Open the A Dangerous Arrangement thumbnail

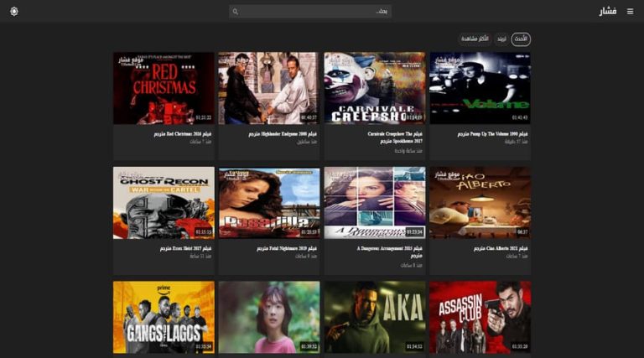point(375,202)
